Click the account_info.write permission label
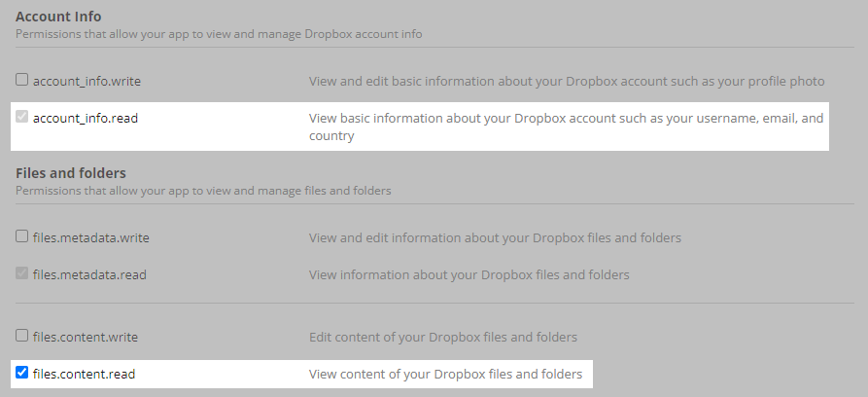 87,82
